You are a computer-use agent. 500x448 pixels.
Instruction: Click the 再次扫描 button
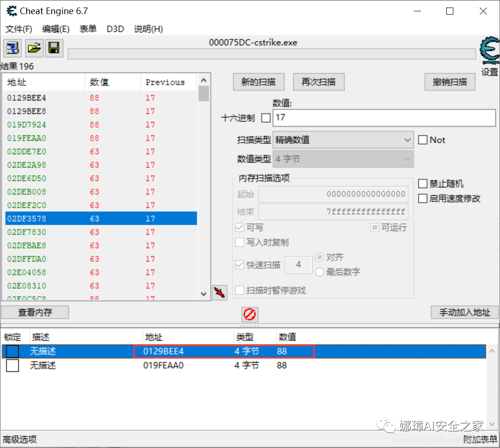click(x=319, y=82)
